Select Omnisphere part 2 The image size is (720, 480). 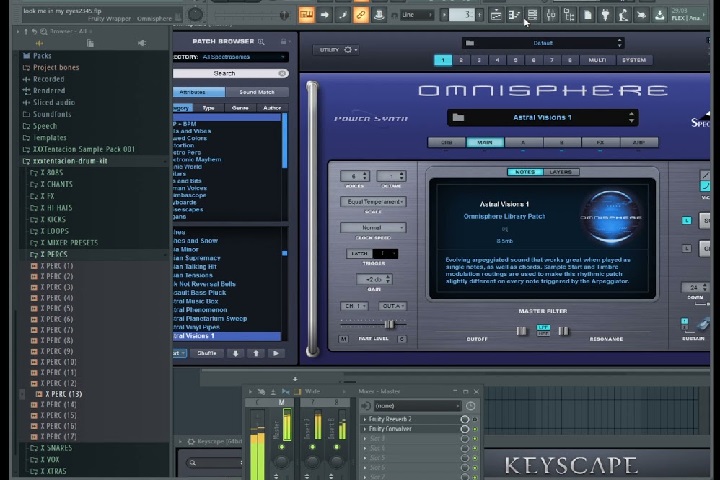click(461, 60)
